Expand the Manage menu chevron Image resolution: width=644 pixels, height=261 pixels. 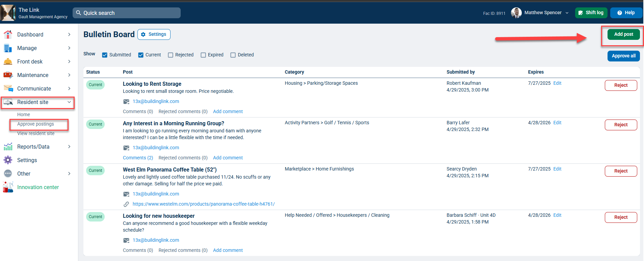[x=69, y=48]
